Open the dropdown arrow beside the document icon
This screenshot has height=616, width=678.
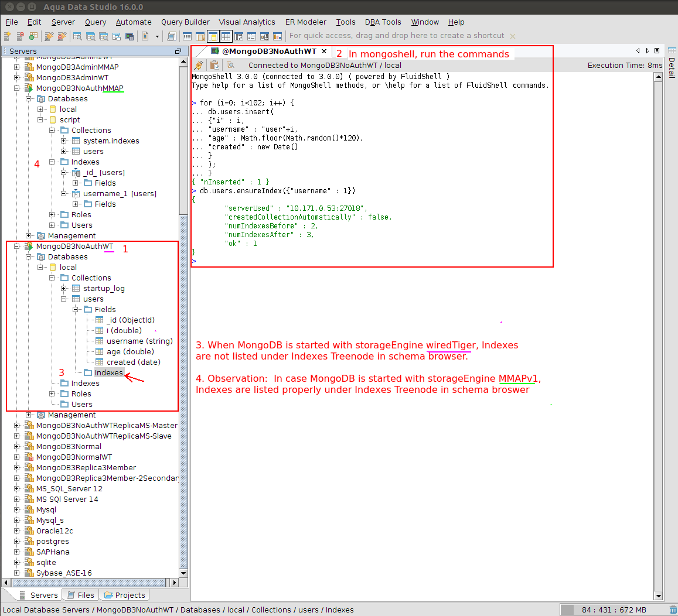(x=157, y=36)
